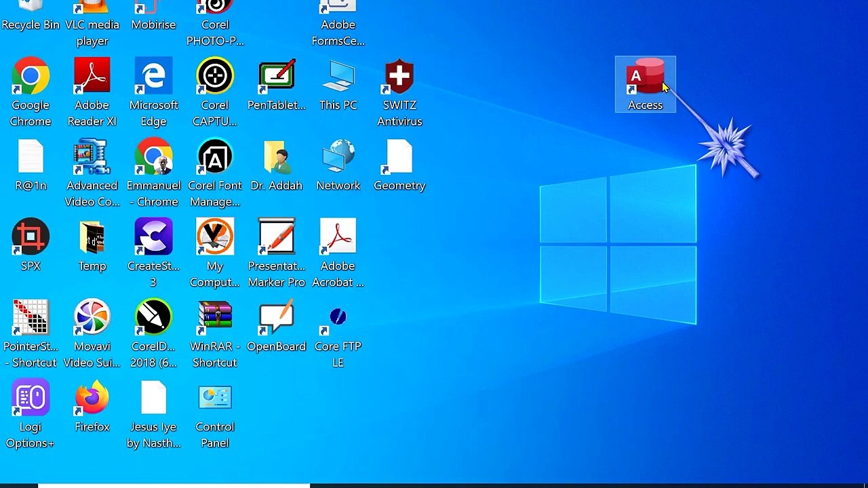Image resolution: width=868 pixels, height=488 pixels.
Task: Click the Corel CAPTURE shortcut
Action: coord(215,93)
